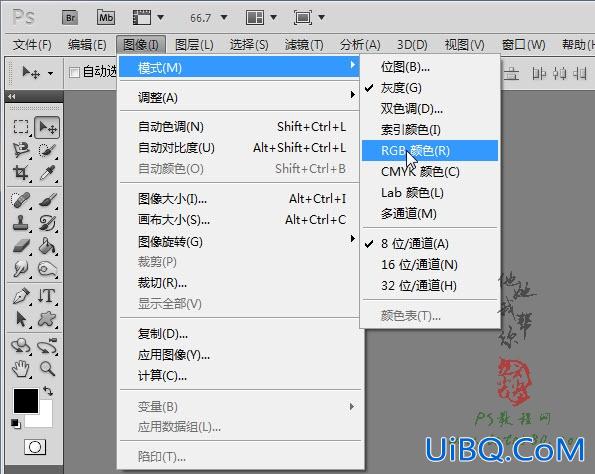The width and height of the screenshot is (595, 474).
Task: Expand the 模式(M) mode submenu
Action: click(x=239, y=68)
